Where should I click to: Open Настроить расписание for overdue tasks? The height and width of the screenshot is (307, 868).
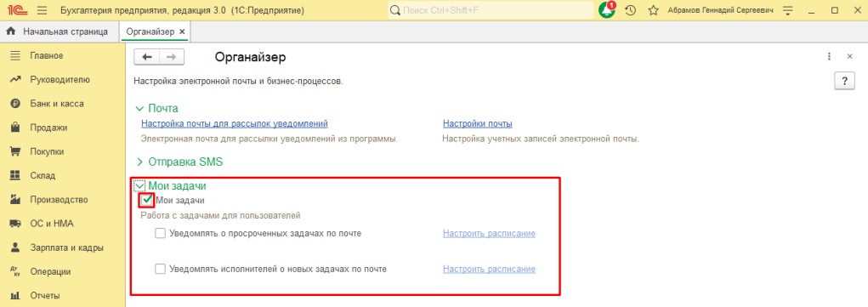(x=489, y=234)
